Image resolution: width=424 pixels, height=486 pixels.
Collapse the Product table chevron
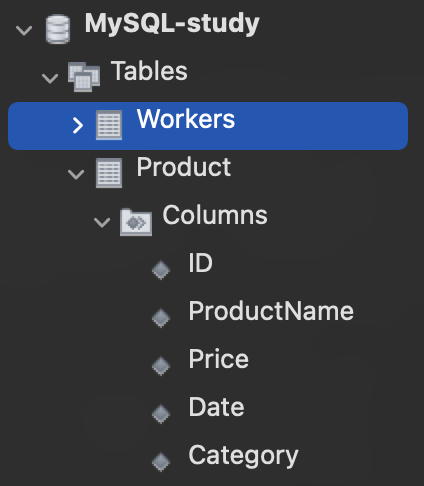pos(76,174)
